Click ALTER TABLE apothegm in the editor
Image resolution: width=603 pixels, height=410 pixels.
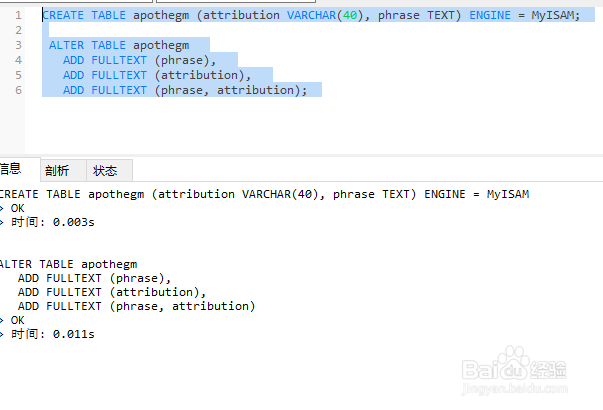click(118, 46)
